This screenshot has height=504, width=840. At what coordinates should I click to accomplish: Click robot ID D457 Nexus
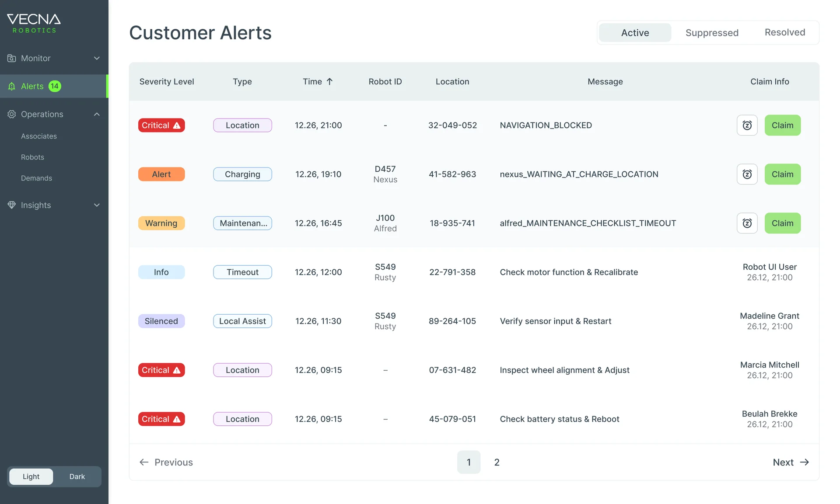[385, 174]
